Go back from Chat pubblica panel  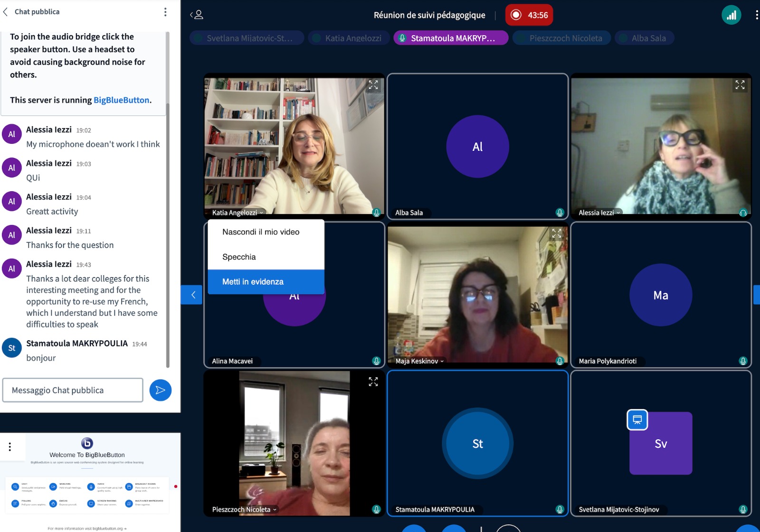click(6, 12)
